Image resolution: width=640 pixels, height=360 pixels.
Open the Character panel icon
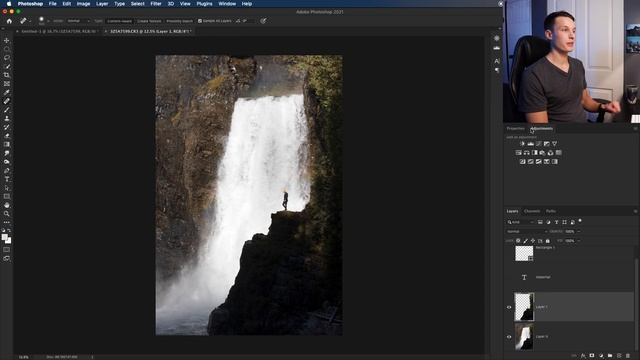coord(497,61)
